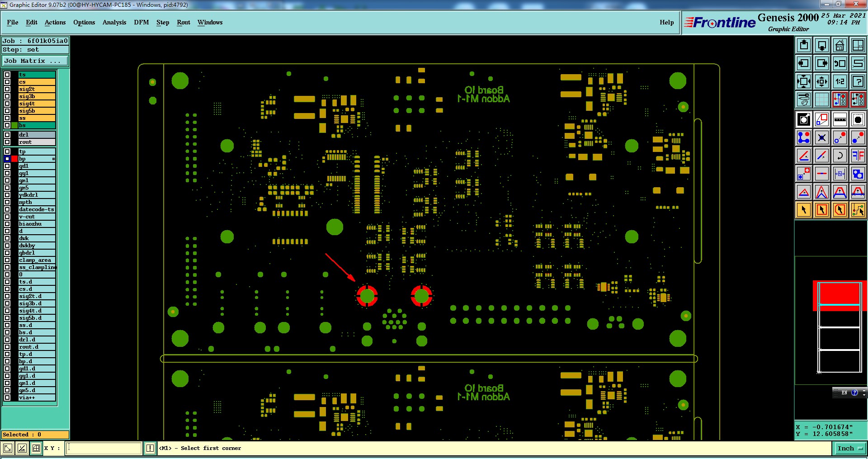
Task: Select the via++ layer name
Action: pyautogui.click(x=37, y=397)
